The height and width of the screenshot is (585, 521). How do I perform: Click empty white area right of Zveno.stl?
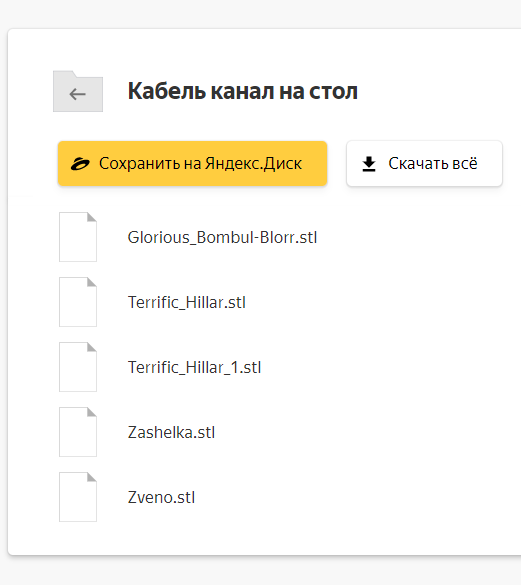click(x=355, y=497)
